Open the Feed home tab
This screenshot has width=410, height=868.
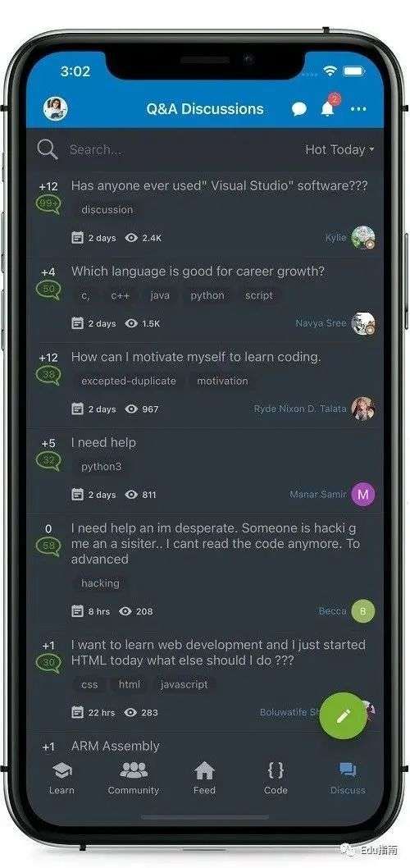[x=204, y=778]
